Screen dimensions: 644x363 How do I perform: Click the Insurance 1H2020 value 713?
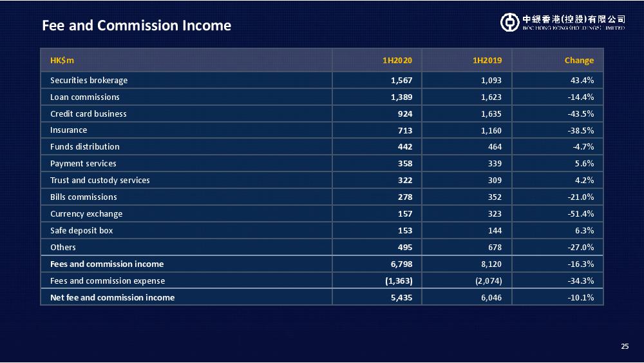[404, 130]
